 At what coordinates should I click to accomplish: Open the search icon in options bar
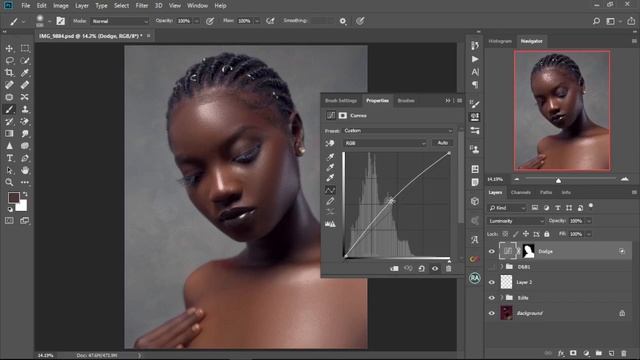(x=596, y=21)
